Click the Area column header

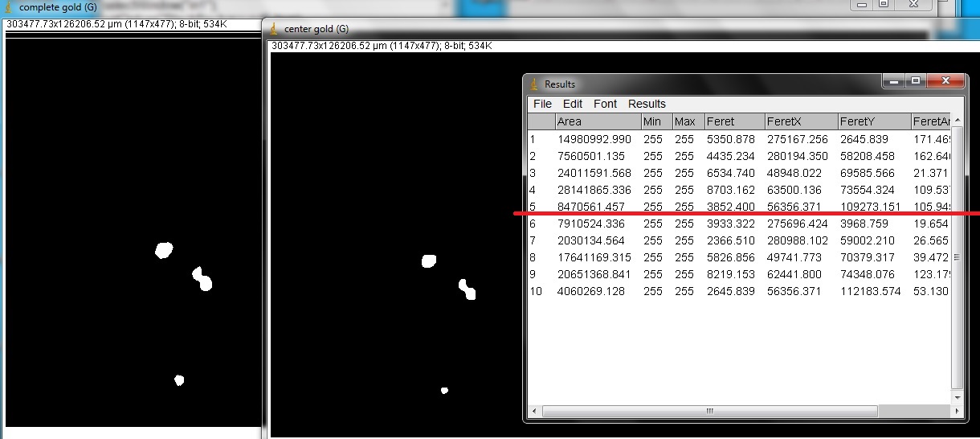(597, 121)
